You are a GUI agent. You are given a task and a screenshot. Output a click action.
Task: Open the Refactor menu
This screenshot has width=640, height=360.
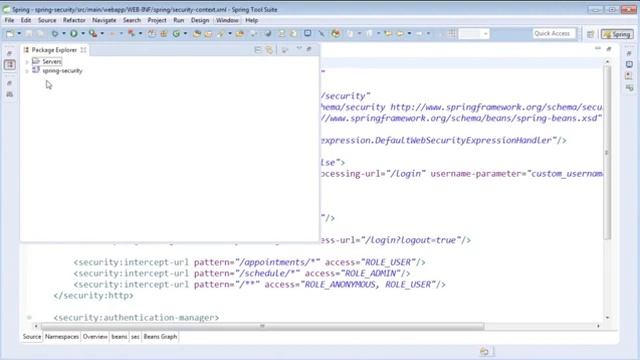tap(74, 20)
